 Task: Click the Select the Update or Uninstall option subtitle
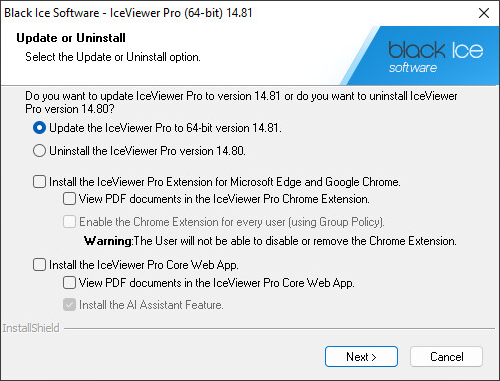coord(113,57)
